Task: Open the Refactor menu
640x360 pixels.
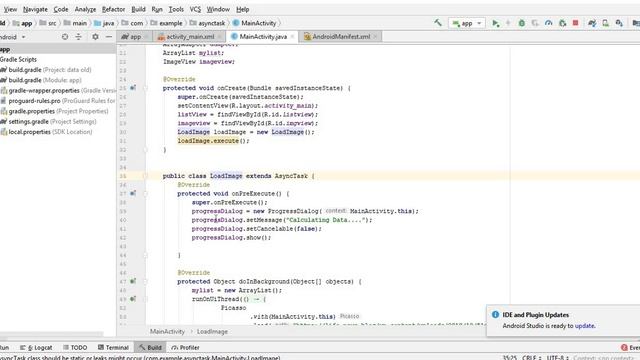Action: (113, 9)
